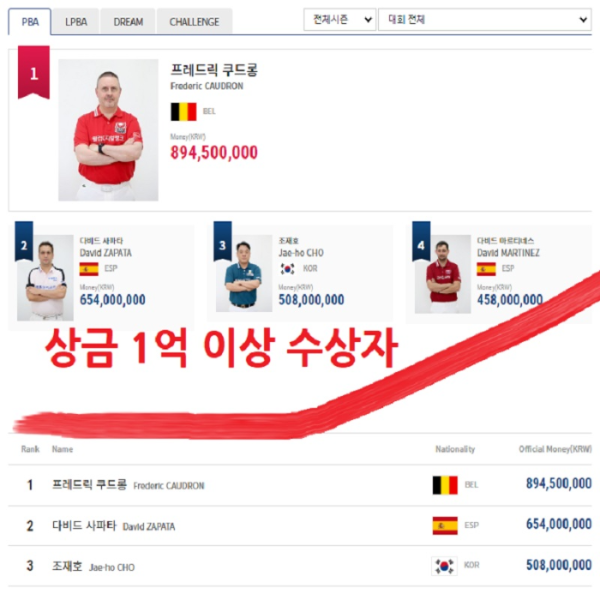Expand the 전체시즌 season dropdown
Image resolution: width=600 pixels, height=600 pixels.
click(340, 20)
